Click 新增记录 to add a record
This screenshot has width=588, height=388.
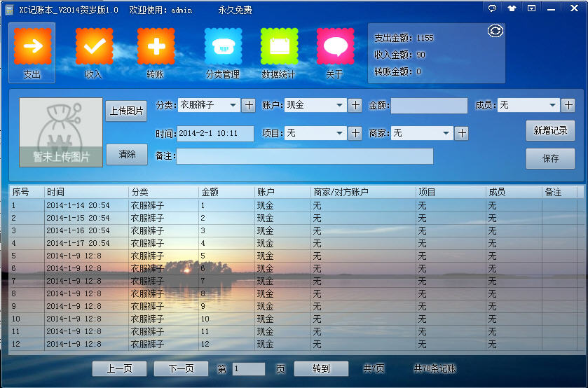pos(550,131)
